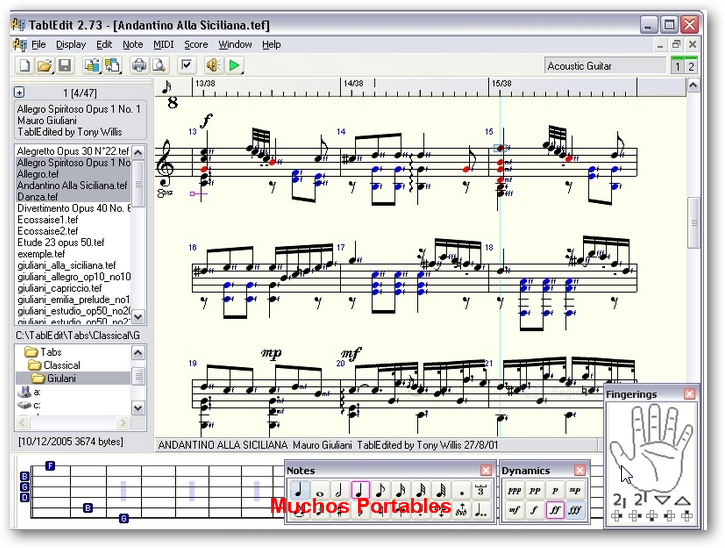Select the sixteenth note in Notes palette

point(400,490)
